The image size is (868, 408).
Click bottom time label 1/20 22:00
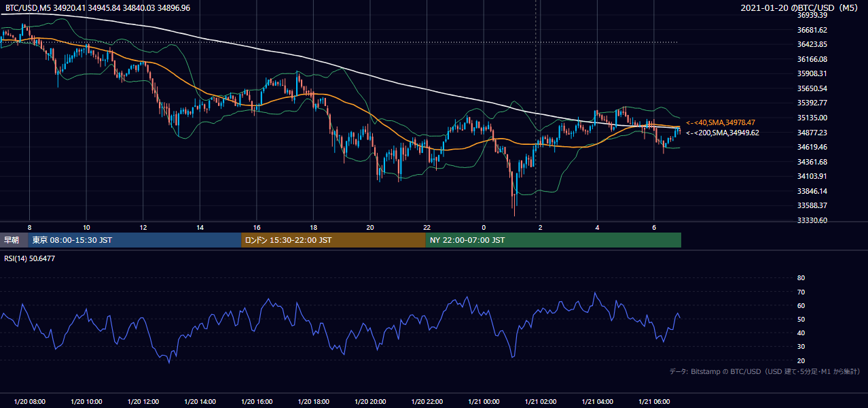pyautogui.click(x=427, y=402)
